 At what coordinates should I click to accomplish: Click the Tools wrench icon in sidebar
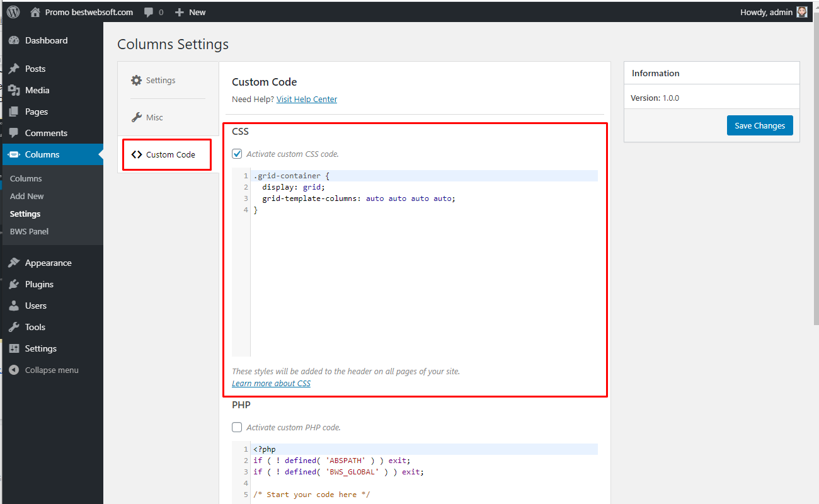click(x=14, y=327)
